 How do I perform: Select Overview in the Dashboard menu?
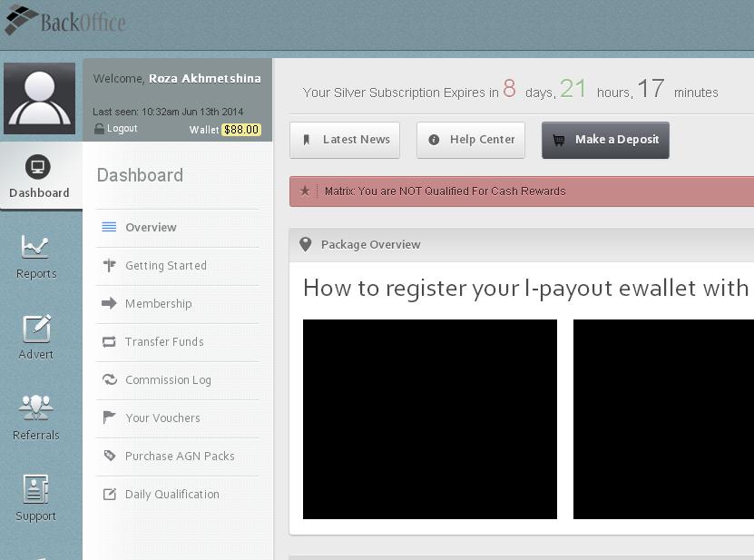coord(178,227)
